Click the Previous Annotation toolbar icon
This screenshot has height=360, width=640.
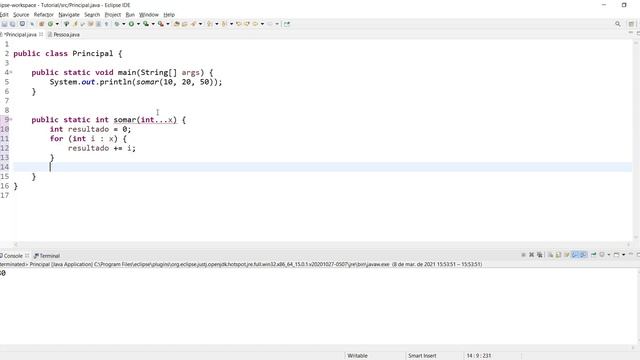pos(224,24)
